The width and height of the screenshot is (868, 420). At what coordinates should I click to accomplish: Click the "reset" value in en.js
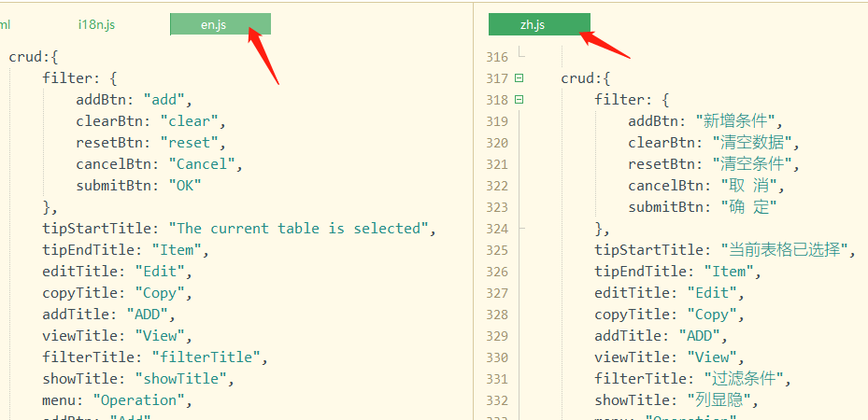(190, 143)
